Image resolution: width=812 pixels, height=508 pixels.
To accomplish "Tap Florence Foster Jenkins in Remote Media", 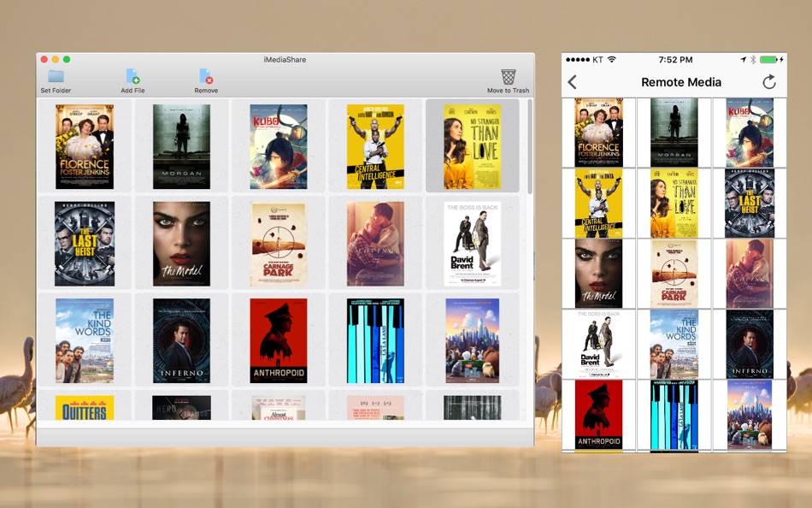I will click(x=598, y=133).
